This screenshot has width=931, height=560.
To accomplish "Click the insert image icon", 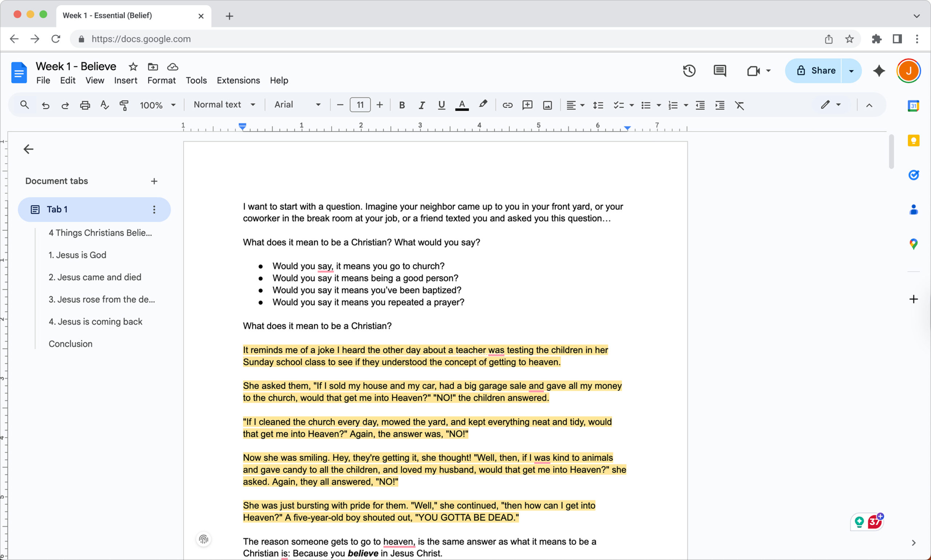I will 547,105.
